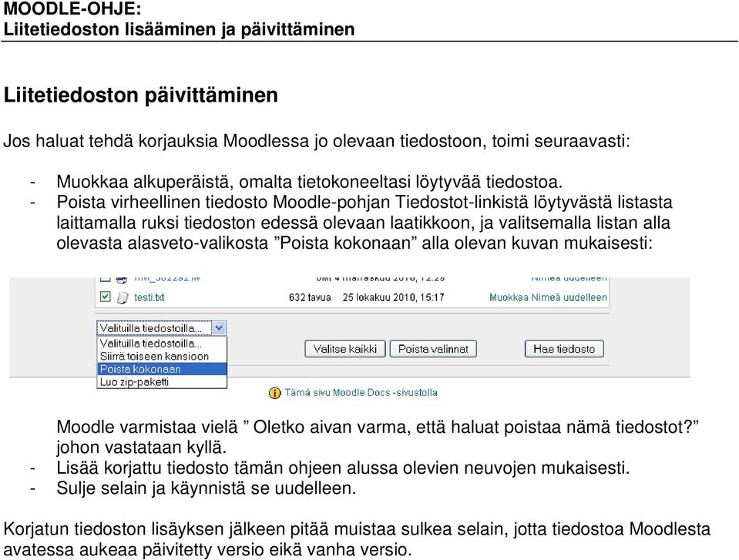Click the testi.txt file icon

click(x=122, y=297)
